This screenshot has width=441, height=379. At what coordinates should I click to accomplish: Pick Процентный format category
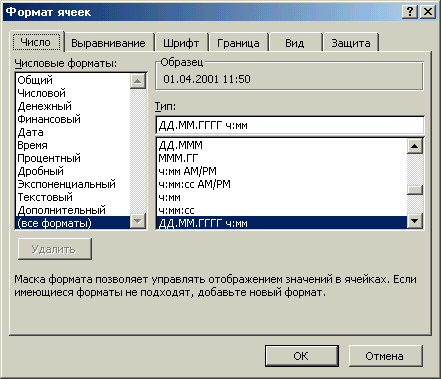[73, 158]
